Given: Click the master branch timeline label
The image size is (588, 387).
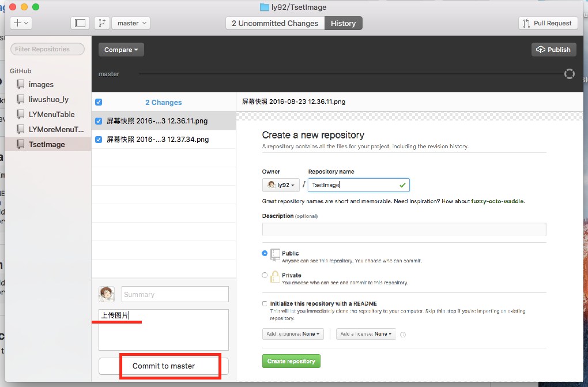Looking at the screenshot, I should click(109, 74).
